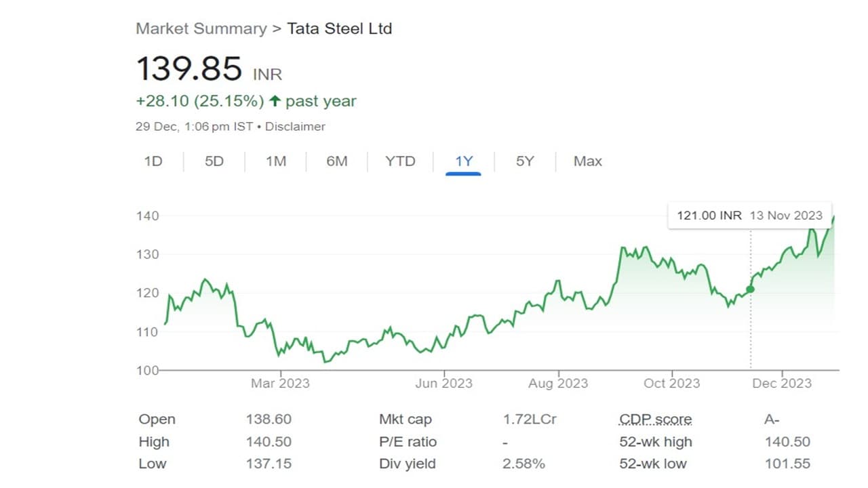868x488 pixels.
Task: Show the 6M price chart
Action: click(x=336, y=161)
